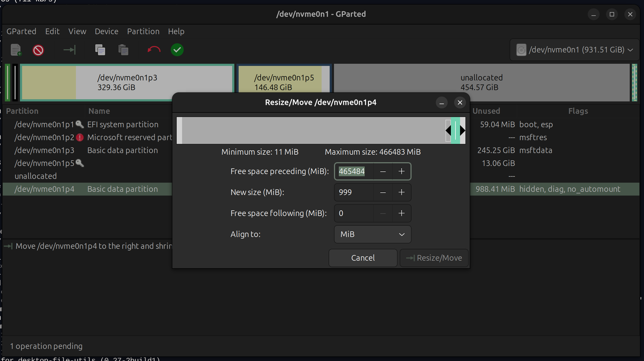Image resolution: width=644 pixels, height=361 pixels.
Task: Click key icon beside /dev/nvme0n1p1
Action: (x=80, y=124)
